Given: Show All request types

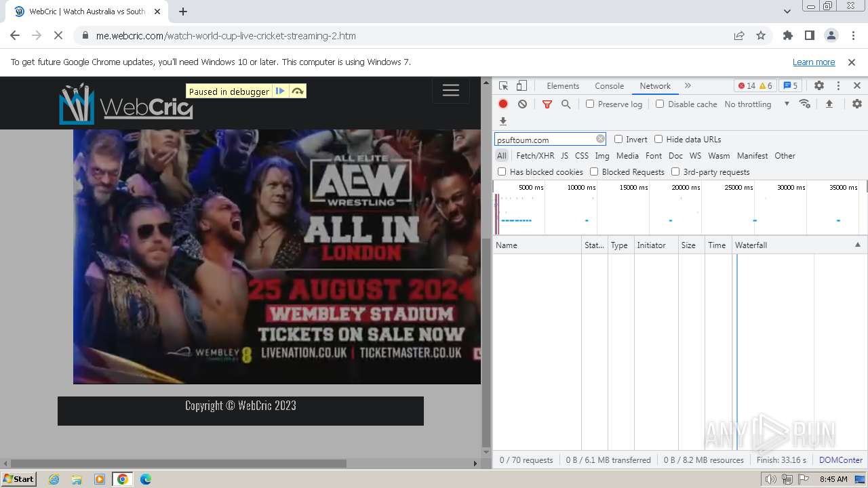Looking at the screenshot, I should pos(501,155).
